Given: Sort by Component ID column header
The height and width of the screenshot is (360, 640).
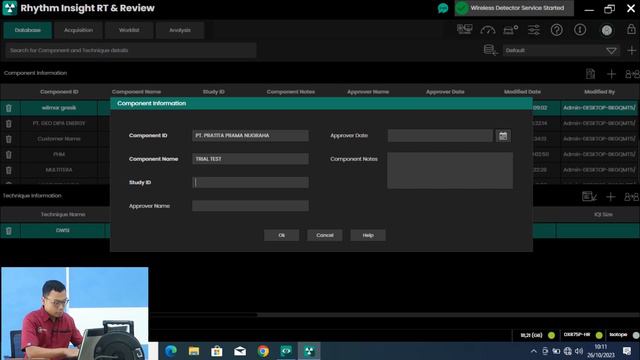Looking at the screenshot, I should [59, 92].
